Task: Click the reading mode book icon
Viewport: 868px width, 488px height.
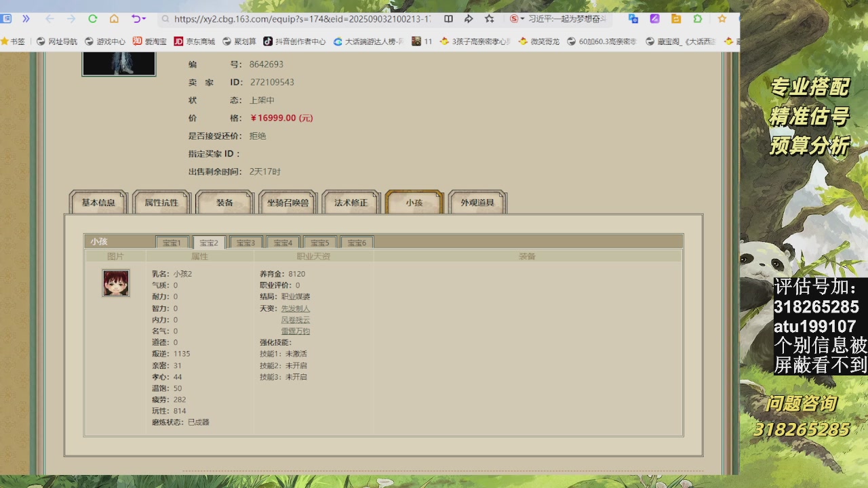Action: pos(448,19)
